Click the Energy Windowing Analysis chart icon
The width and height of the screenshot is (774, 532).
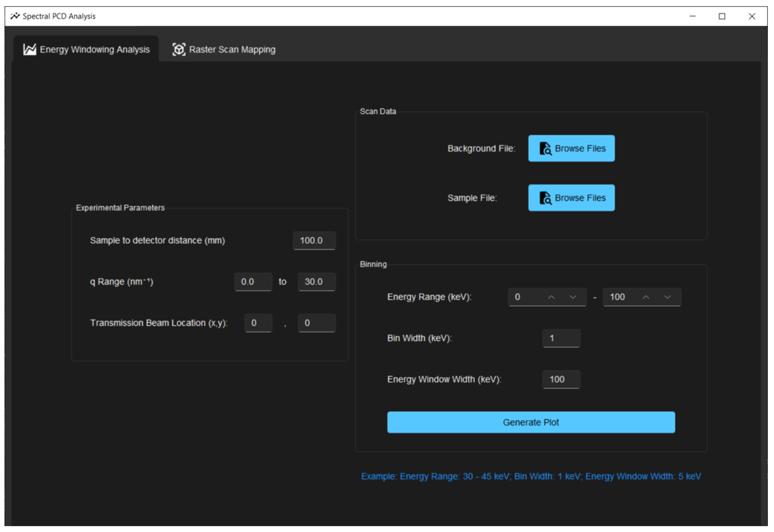(x=29, y=49)
